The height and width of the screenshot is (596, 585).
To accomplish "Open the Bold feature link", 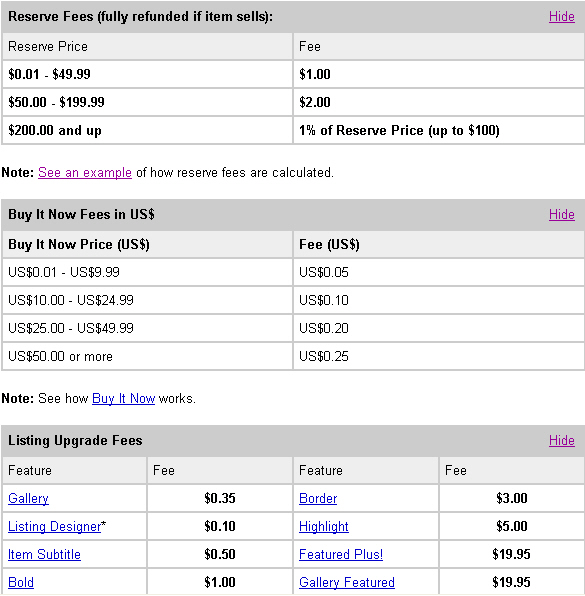I will coord(21,582).
